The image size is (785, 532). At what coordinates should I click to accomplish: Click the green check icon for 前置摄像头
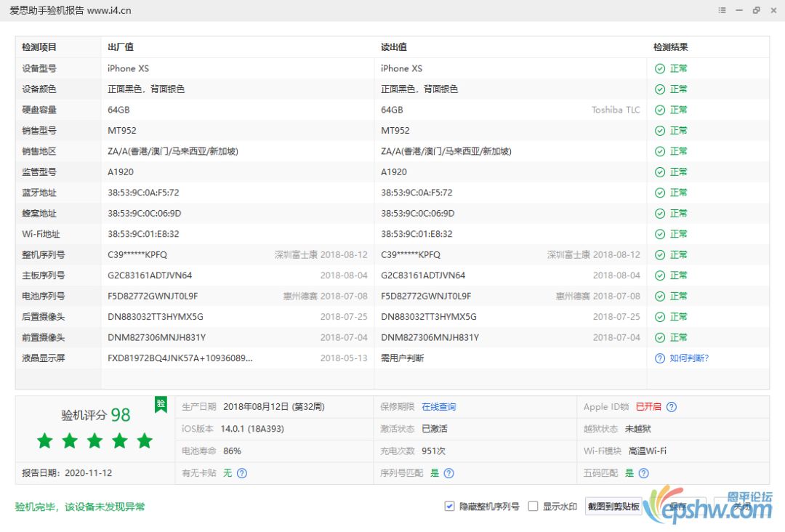[x=660, y=338]
